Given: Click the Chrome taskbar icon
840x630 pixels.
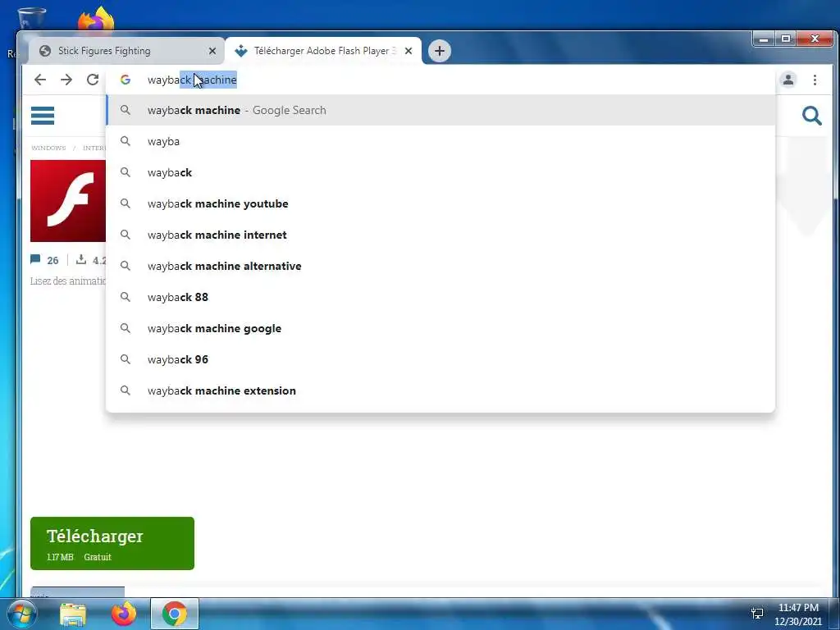Looking at the screenshot, I should point(174,614).
